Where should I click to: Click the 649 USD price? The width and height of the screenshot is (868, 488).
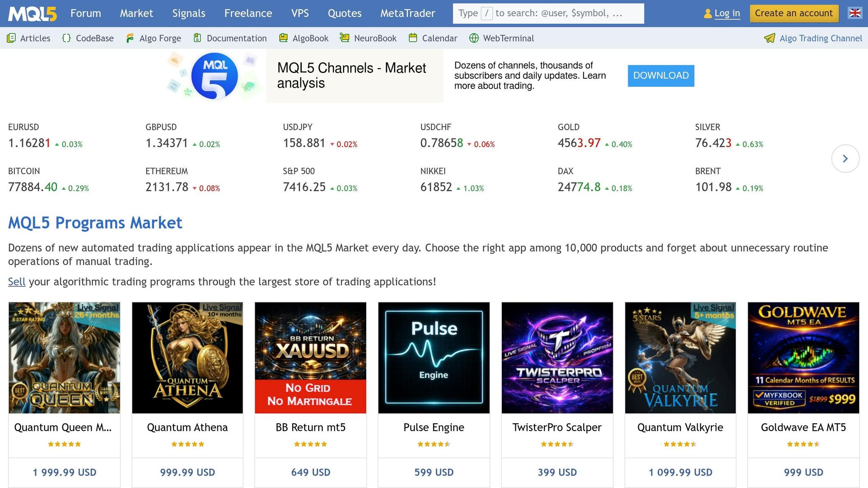click(x=311, y=472)
